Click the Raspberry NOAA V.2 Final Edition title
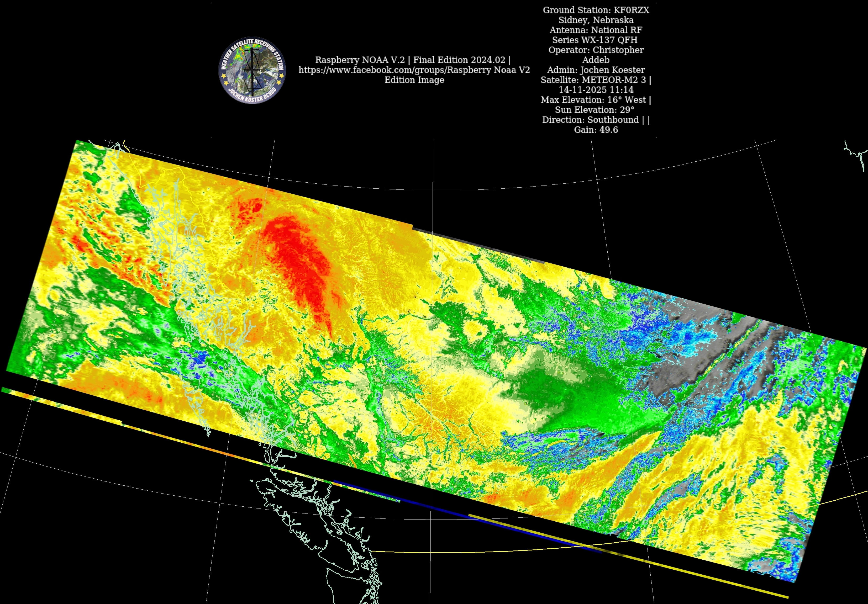Screen dimensions: 868x604 pyautogui.click(x=413, y=60)
